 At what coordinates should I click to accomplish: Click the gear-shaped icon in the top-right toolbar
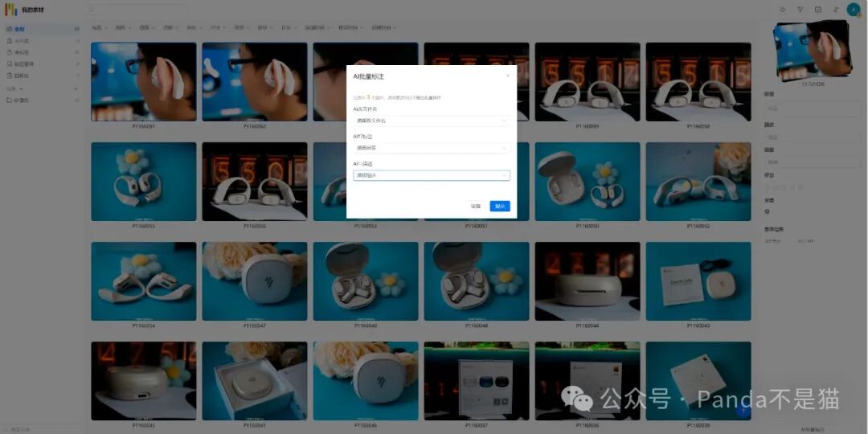(782, 10)
